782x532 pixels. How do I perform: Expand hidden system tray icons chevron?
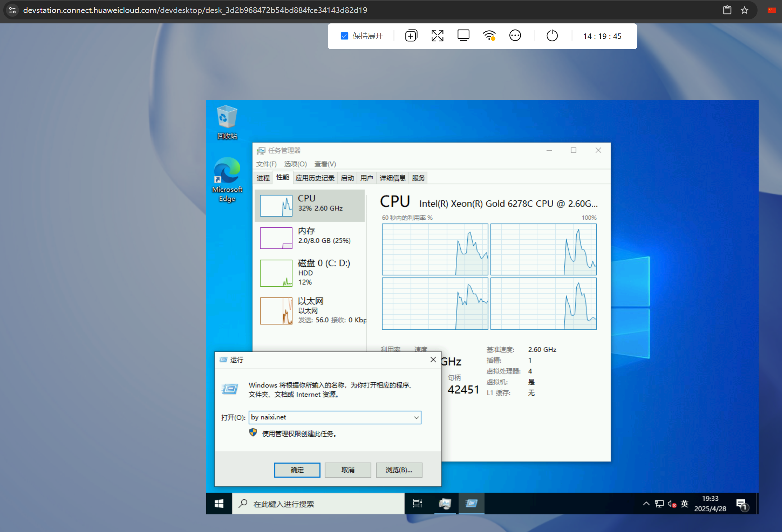tap(646, 504)
